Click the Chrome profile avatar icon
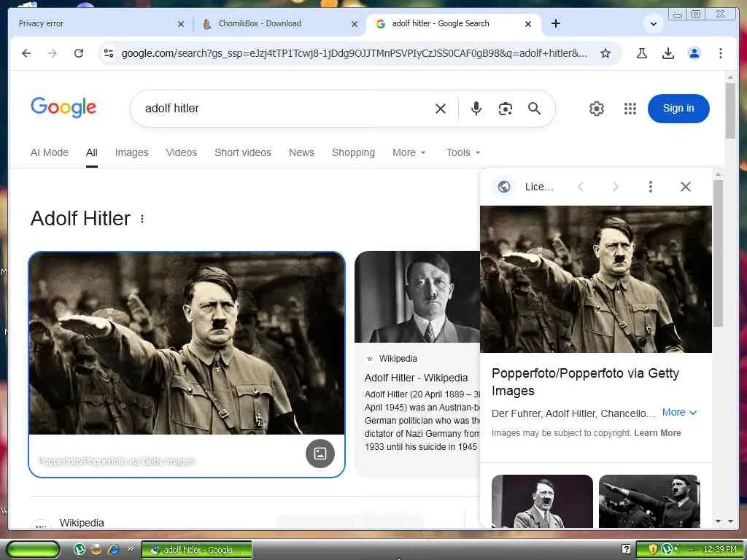This screenshot has height=560, width=747. point(694,53)
